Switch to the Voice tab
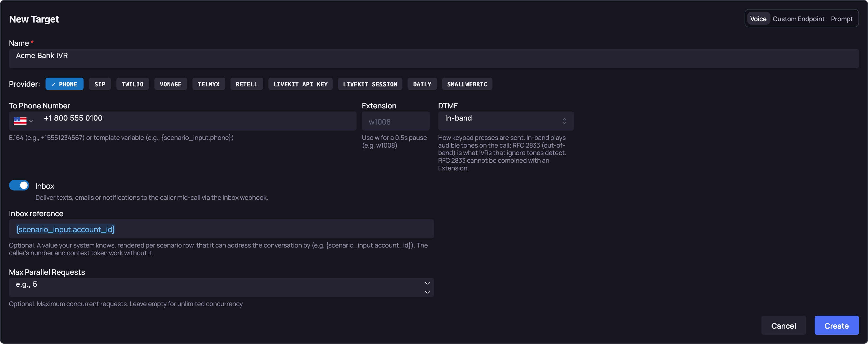The image size is (868, 344). coord(758,19)
